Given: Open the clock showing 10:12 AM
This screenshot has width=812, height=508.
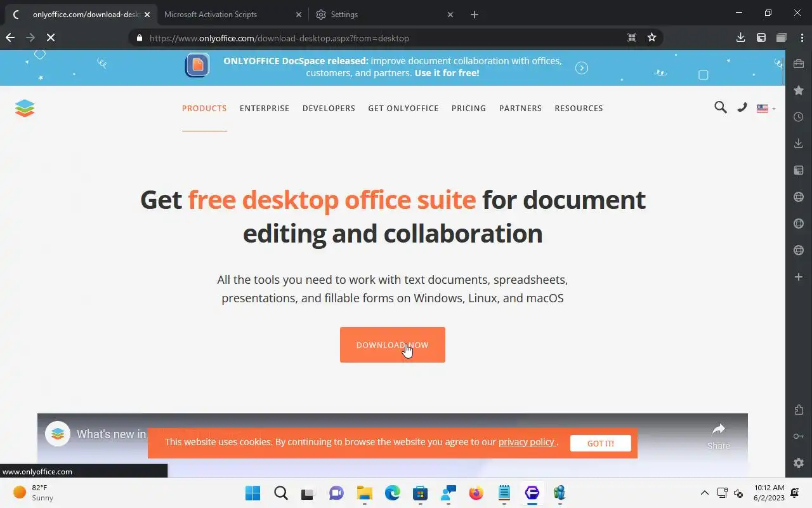Looking at the screenshot, I should (769, 493).
